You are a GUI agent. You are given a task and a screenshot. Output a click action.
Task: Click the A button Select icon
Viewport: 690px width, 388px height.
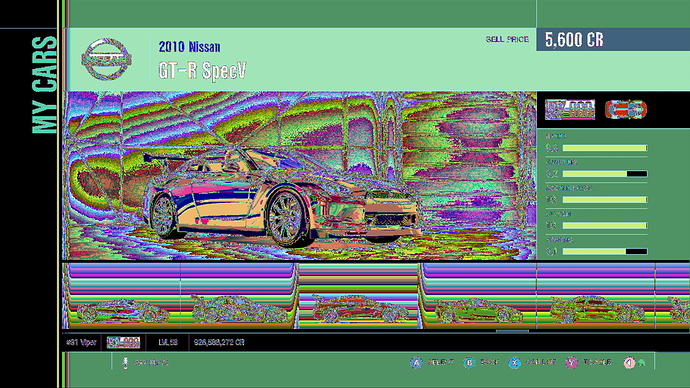[416, 363]
